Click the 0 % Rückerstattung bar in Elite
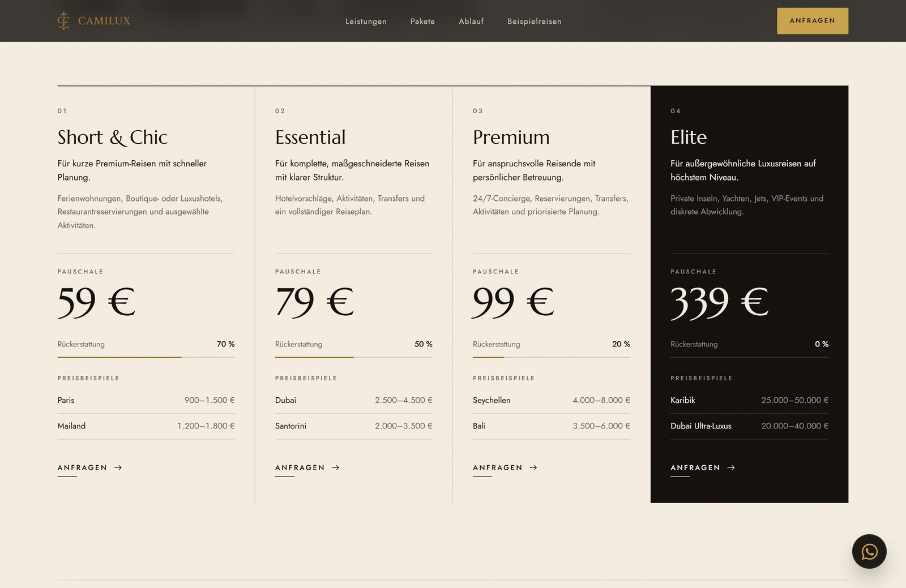This screenshot has height=588, width=906. pos(749,357)
